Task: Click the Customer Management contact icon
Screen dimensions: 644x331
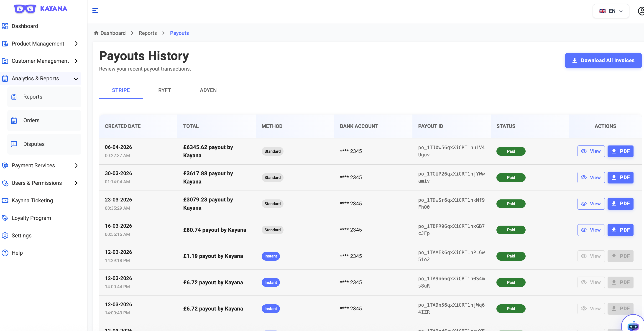Action: (5, 61)
